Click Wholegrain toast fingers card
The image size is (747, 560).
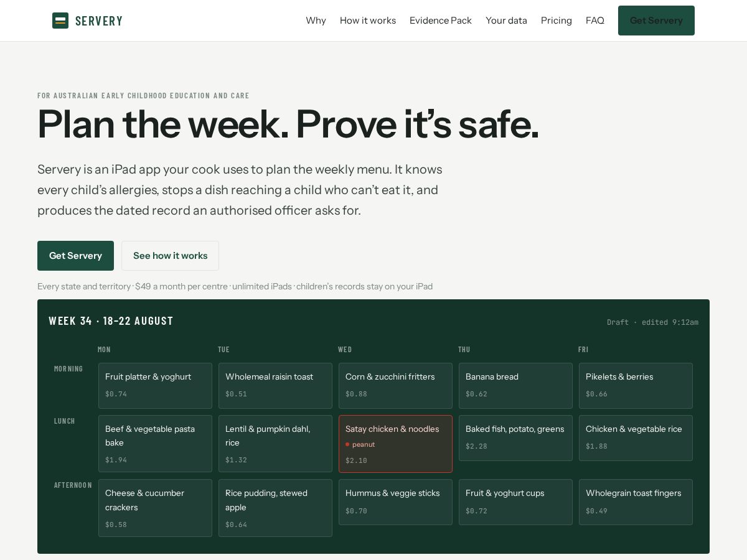coord(636,502)
